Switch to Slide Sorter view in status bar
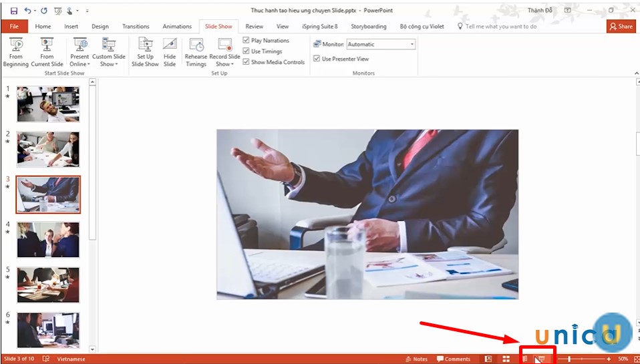640x364 pixels. click(506, 359)
